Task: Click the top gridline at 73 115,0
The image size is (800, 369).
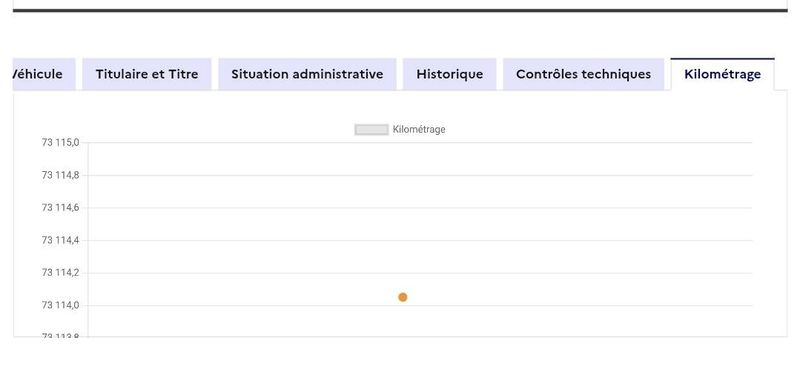Action: point(420,142)
